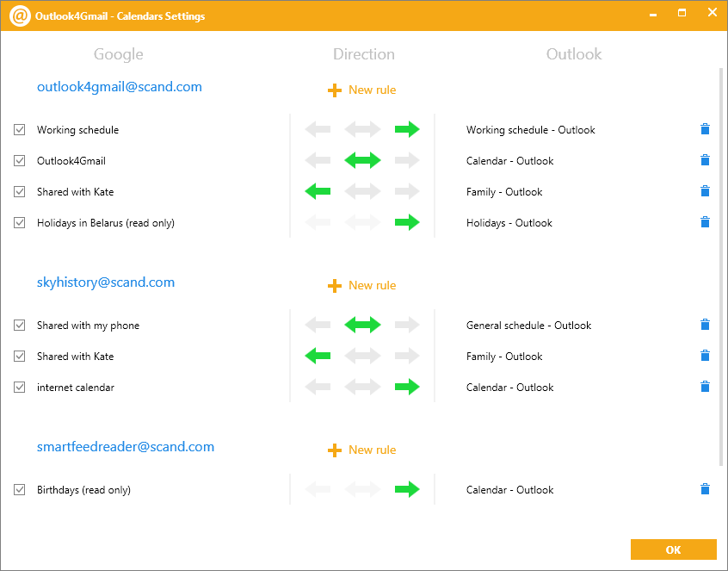Confirm settings with the OK button
The width and height of the screenshot is (728, 571).
pos(673,549)
